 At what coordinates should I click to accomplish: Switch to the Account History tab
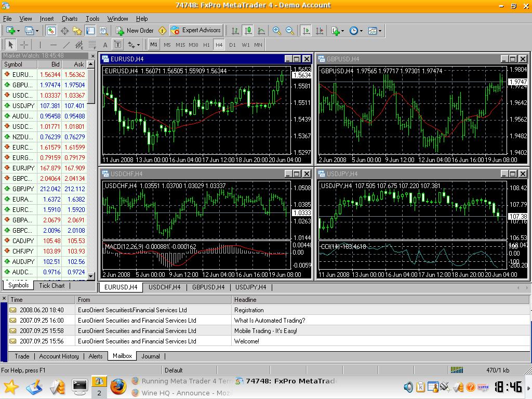59,356
